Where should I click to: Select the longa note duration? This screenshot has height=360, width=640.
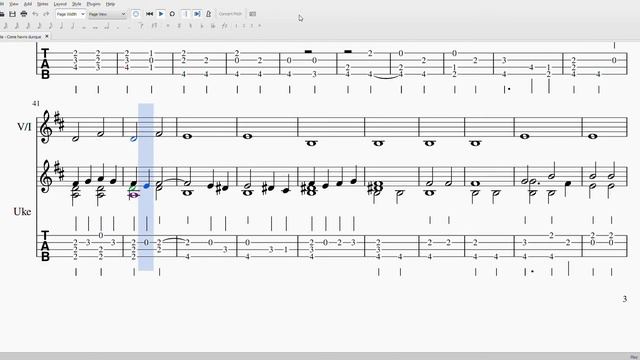(107, 27)
